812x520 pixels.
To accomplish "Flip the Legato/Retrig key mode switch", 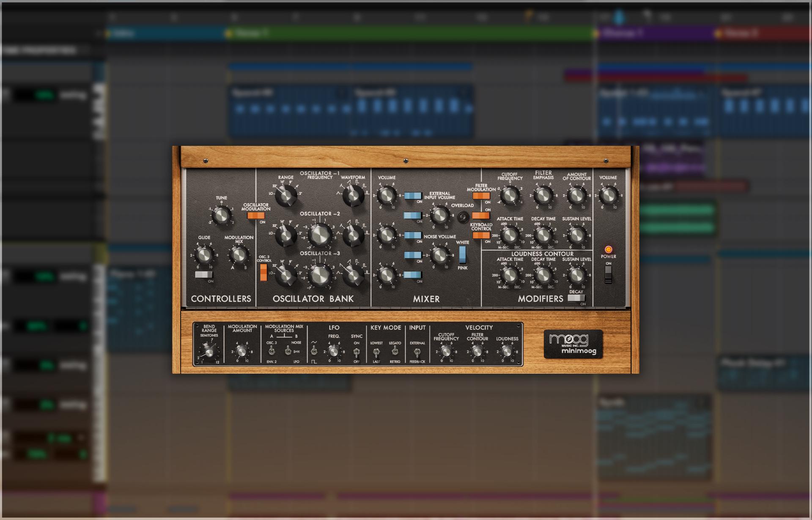I will (395, 351).
